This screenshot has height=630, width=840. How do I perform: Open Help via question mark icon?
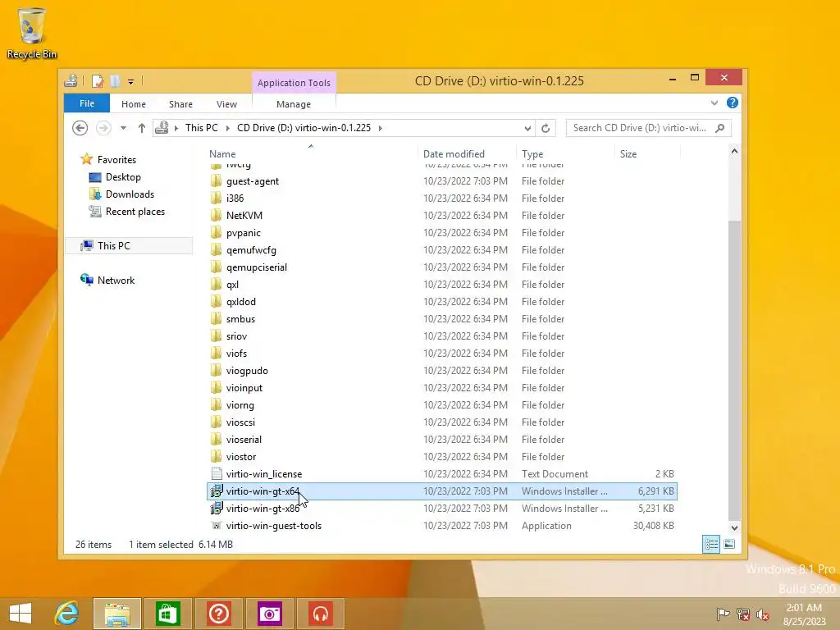[x=733, y=103]
